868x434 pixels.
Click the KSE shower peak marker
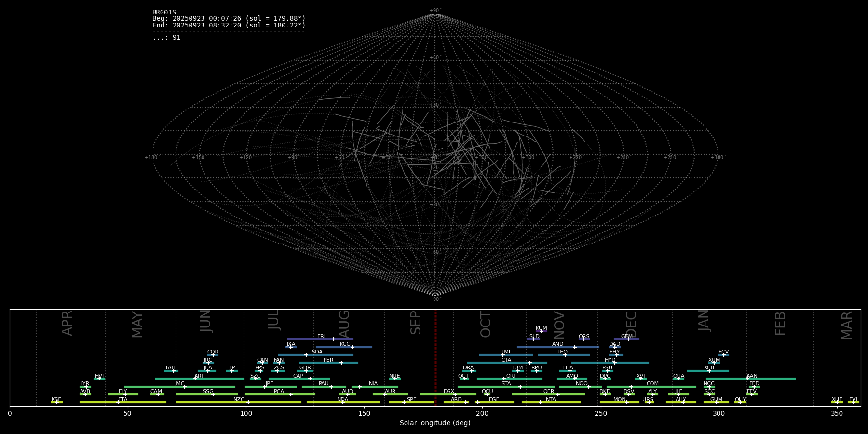(57, 402)
